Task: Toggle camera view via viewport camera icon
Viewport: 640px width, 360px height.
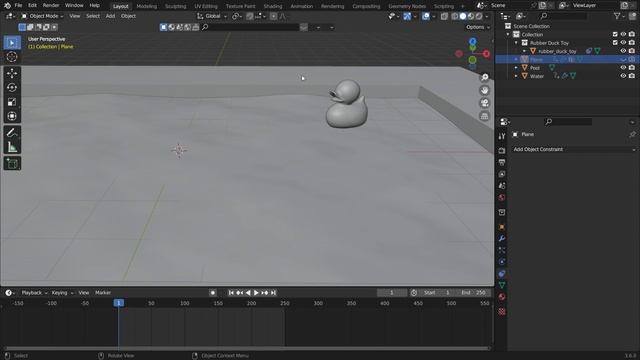Action: pos(484,103)
